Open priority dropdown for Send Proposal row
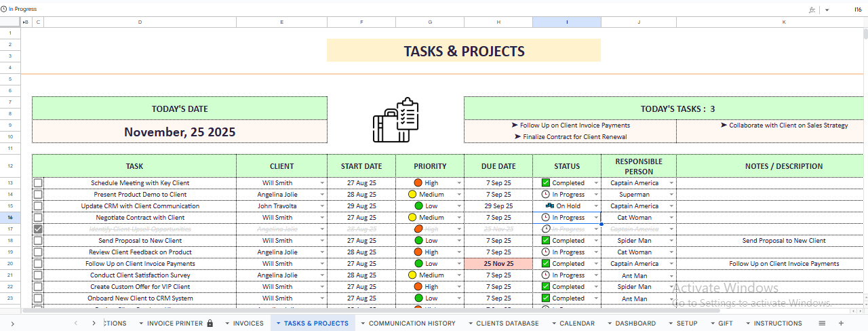868x331 pixels. coord(459,241)
